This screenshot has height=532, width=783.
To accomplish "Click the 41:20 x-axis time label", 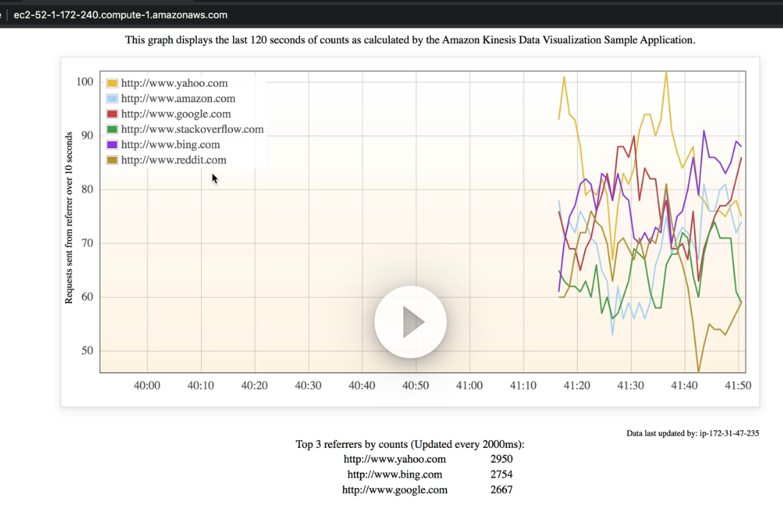I will click(576, 386).
